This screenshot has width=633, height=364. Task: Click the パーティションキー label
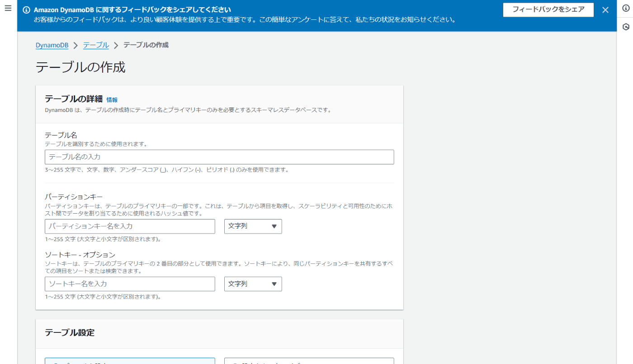74,197
